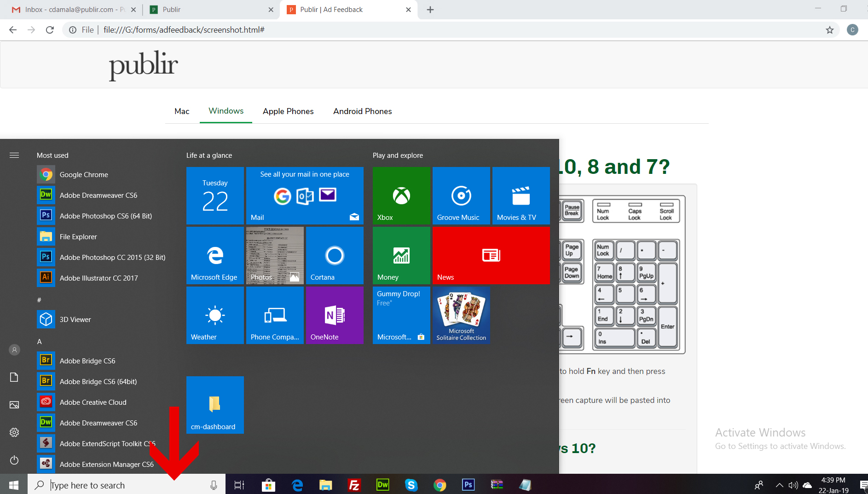
Task: Open Settings gear in Start sidebar
Action: tap(14, 432)
